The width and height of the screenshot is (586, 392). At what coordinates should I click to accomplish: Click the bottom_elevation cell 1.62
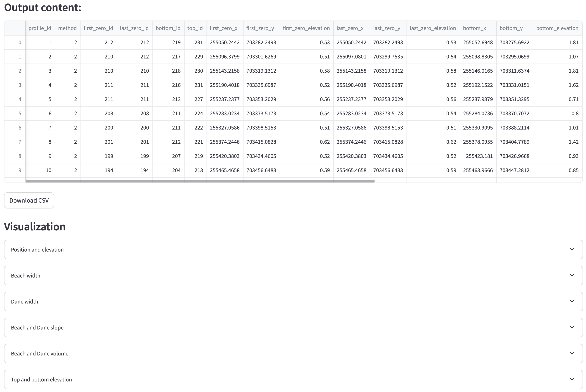point(558,85)
